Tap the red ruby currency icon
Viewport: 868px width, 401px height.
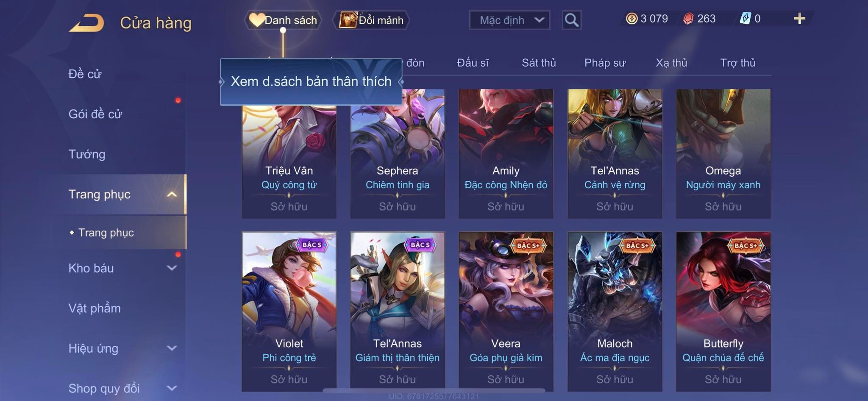688,19
